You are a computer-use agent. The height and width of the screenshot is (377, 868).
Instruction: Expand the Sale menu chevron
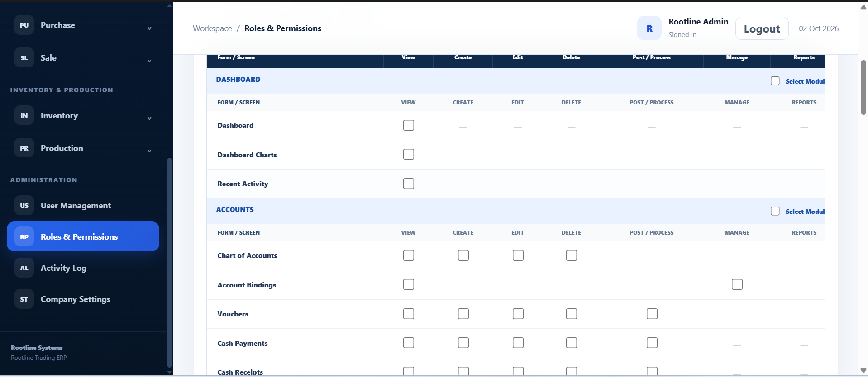[x=149, y=61]
